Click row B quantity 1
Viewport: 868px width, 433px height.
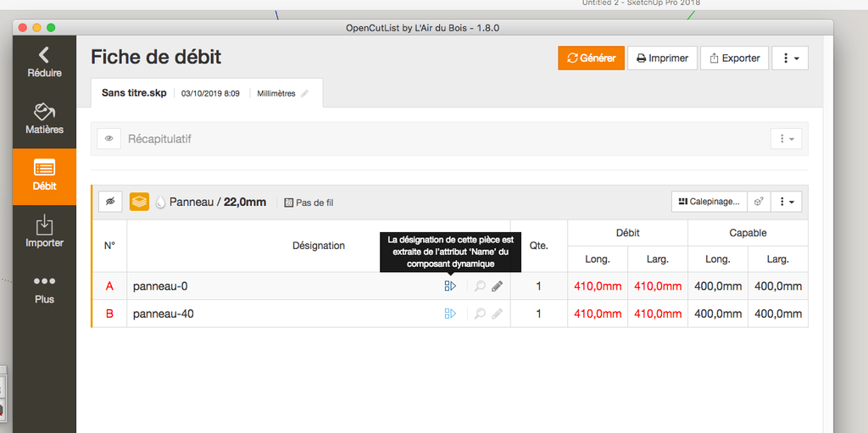pyautogui.click(x=539, y=314)
